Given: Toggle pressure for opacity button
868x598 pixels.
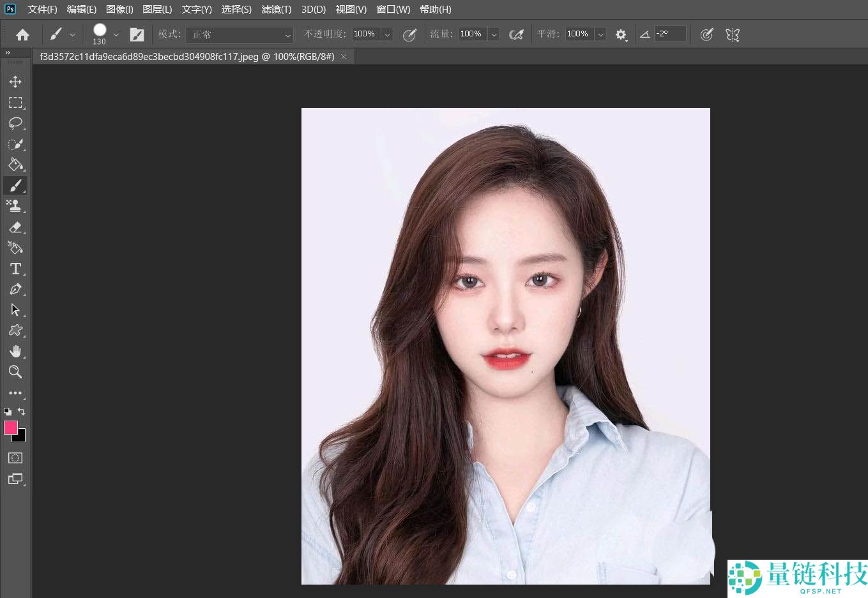Looking at the screenshot, I should coord(409,34).
